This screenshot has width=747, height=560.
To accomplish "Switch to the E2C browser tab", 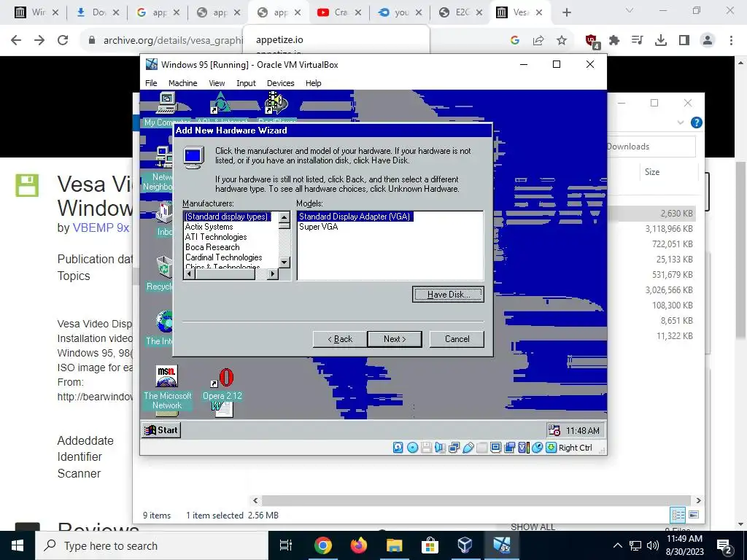I will coord(460,12).
